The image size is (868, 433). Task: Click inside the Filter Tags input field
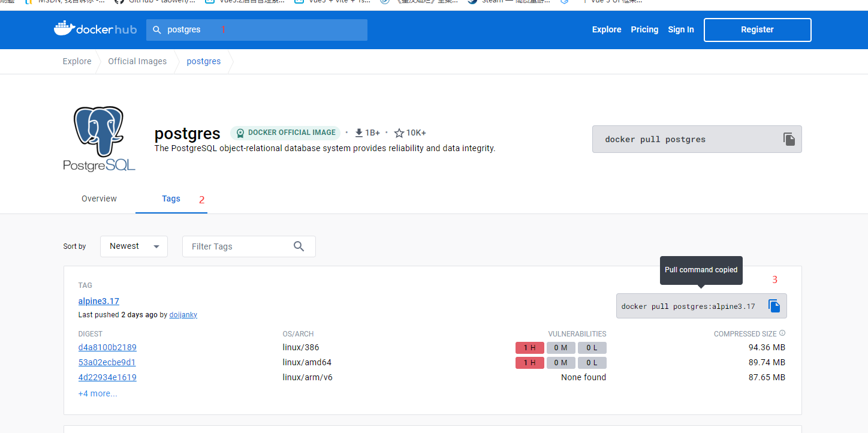click(234, 246)
